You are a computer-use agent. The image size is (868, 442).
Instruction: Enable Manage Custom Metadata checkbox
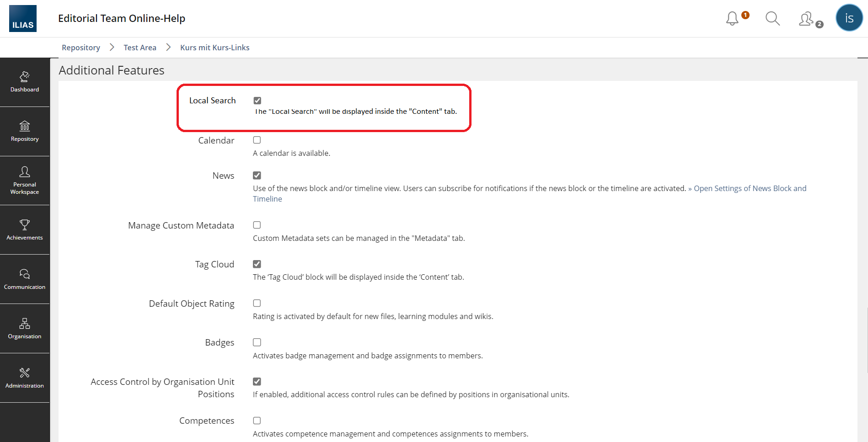point(257,225)
